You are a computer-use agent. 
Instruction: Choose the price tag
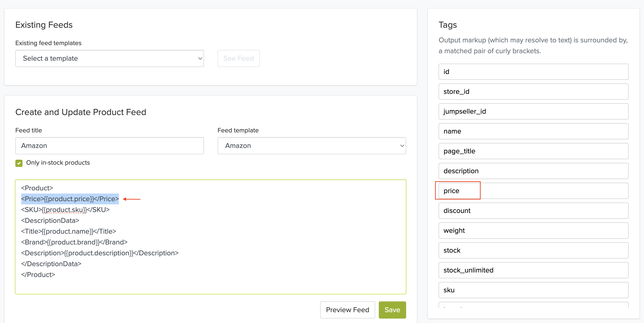(x=533, y=191)
